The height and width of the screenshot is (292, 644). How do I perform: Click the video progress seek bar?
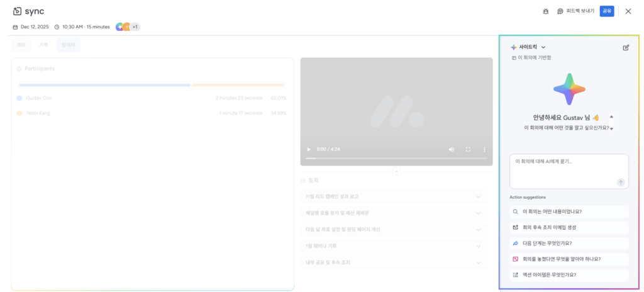(x=396, y=158)
